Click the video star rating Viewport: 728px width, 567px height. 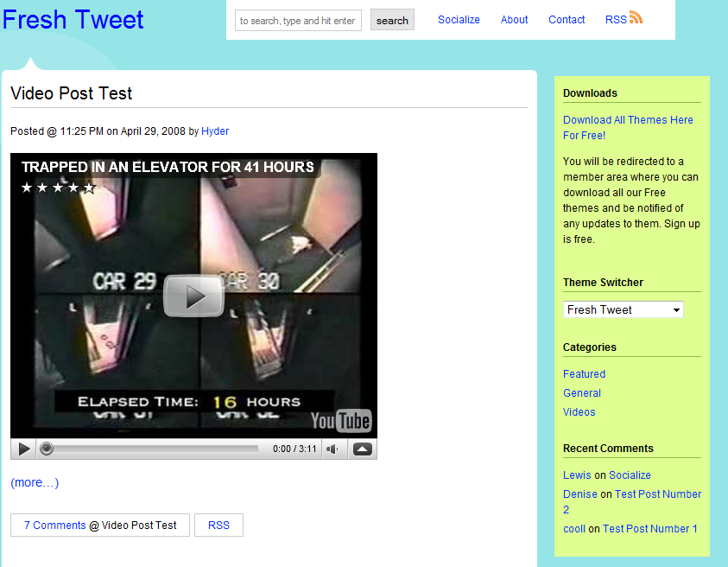(x=58, y=188)
